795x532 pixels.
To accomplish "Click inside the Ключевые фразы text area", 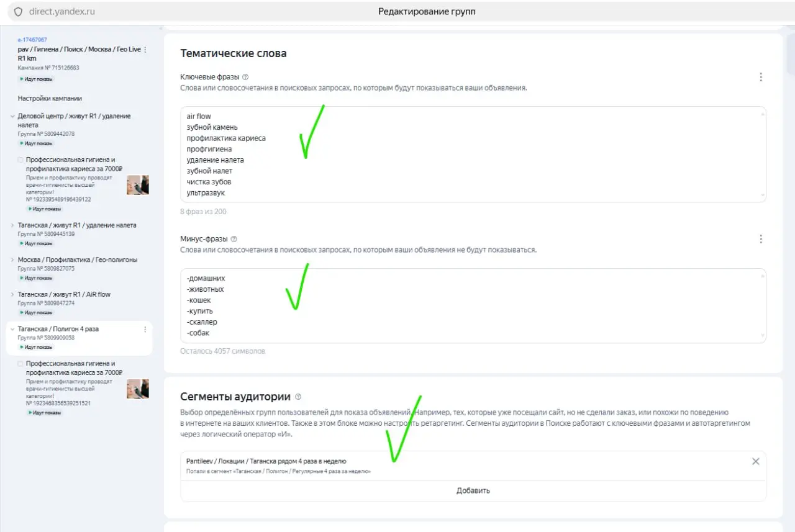I will 473,154.
